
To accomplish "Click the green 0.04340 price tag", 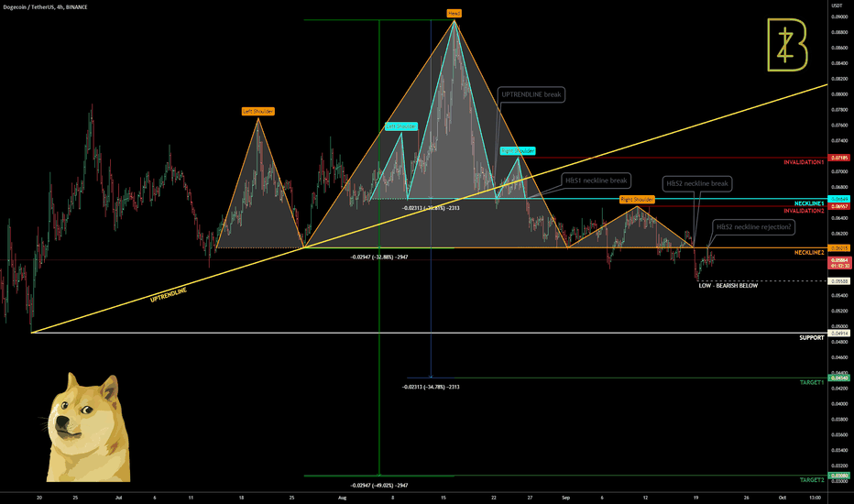I will [x=838, y=378].
